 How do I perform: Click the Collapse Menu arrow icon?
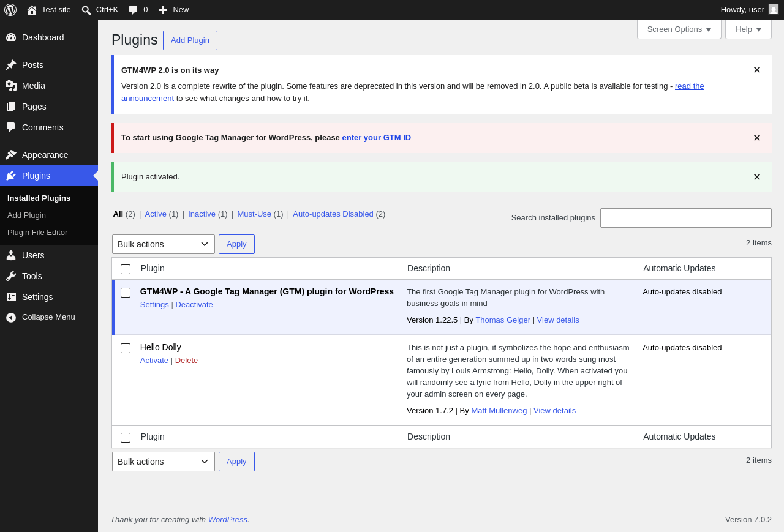(x=11, y=317)
